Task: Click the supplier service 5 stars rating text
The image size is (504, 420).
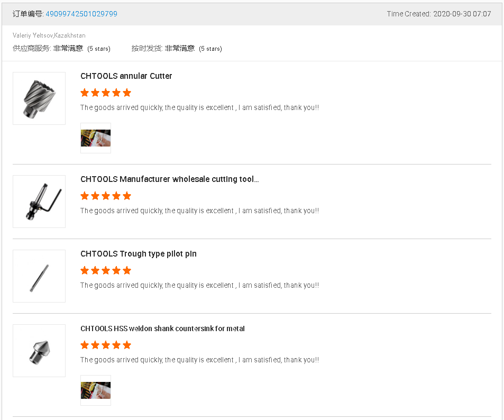Action: pyautogui.click(x=99, y=49)
